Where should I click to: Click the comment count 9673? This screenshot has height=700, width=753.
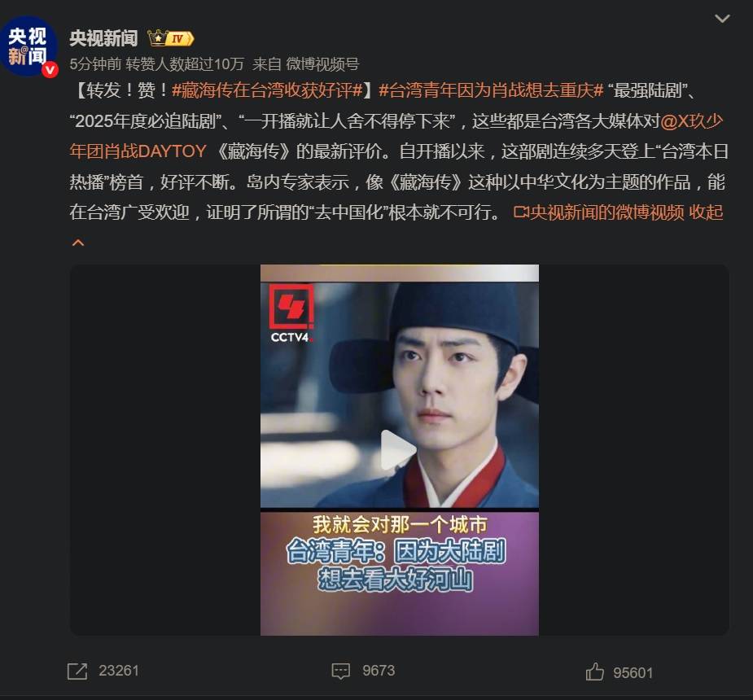click(379, 671)
